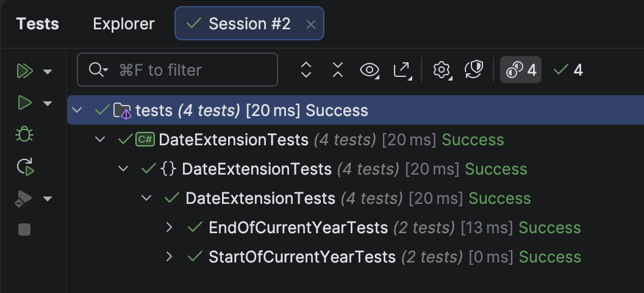Image resolution: width=644 pixels, height=293 pixels.
Task: Click the continuous testing shield icon
Action: pos(474,70)
